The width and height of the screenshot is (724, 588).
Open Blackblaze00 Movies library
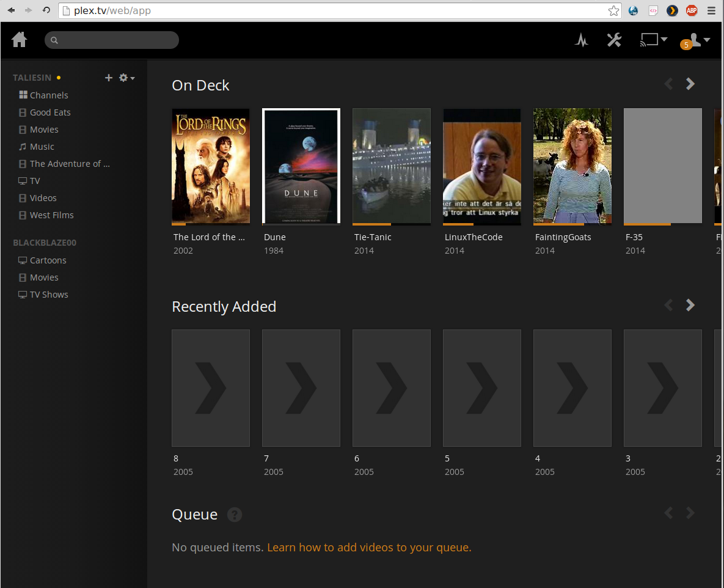coord(38,277)
